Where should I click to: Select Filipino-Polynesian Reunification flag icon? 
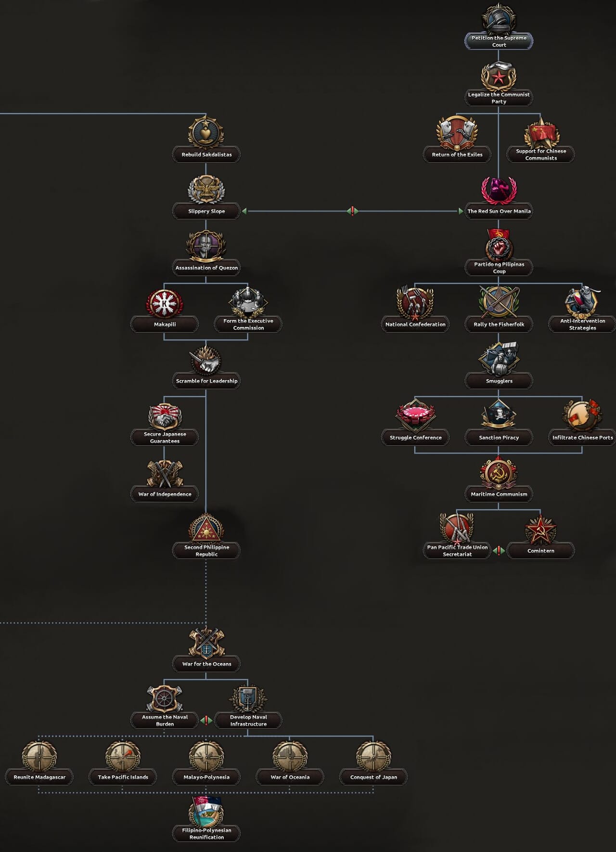(206, 811)
